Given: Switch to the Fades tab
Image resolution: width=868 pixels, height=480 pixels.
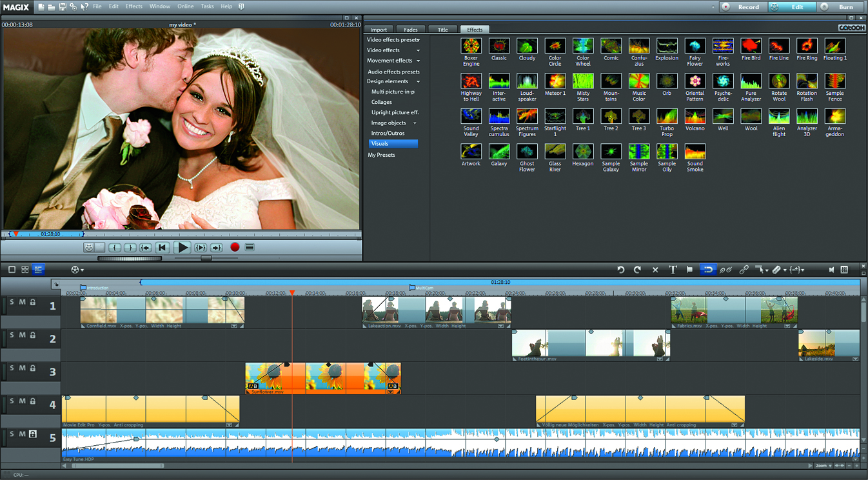Looking at the screenshot, I should [x=410, y=30].
